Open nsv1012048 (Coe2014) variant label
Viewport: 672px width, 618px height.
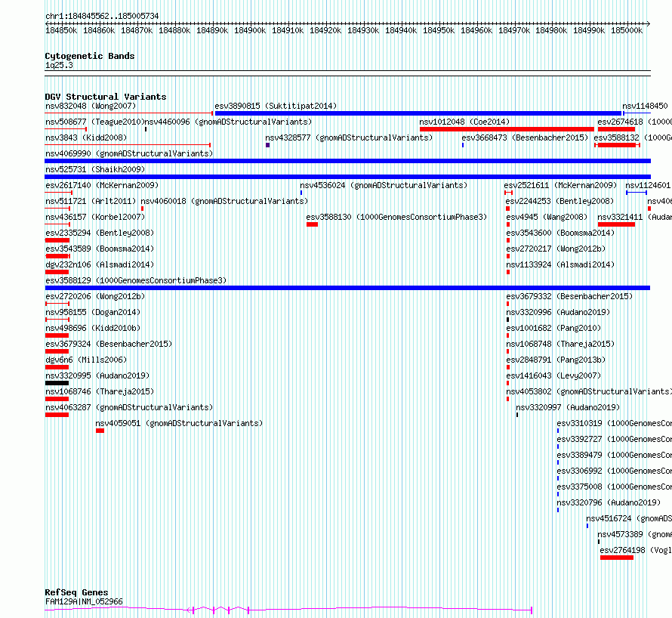(464, 122)
